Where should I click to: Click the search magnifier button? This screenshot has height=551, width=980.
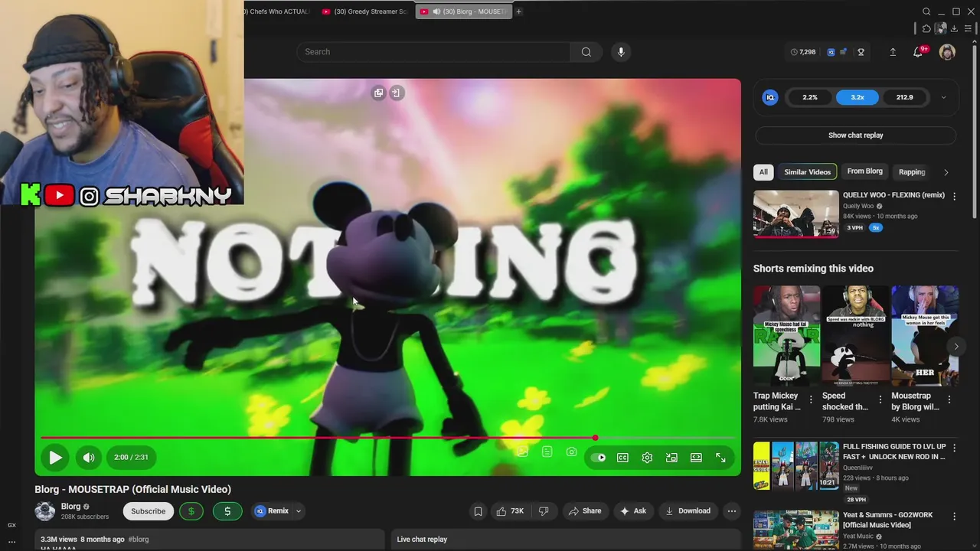tap(586, 52)
